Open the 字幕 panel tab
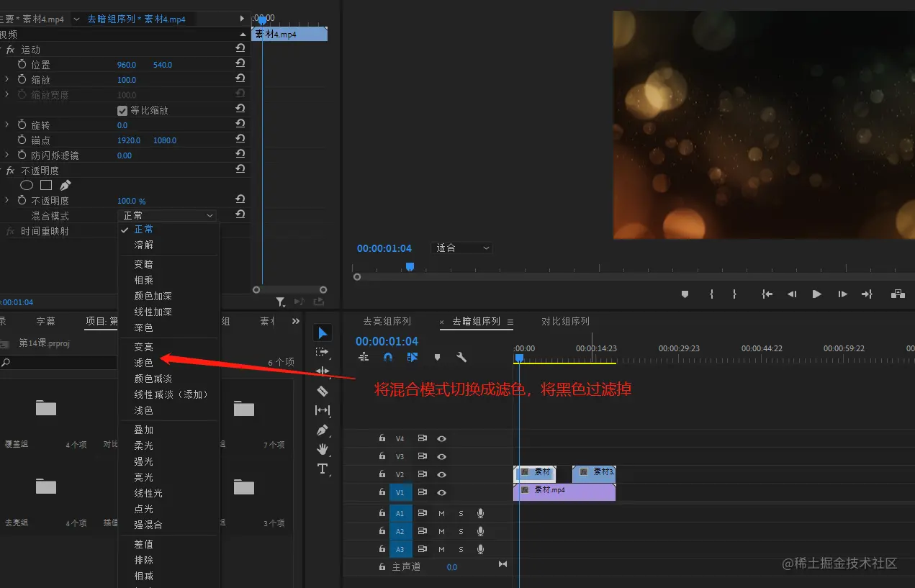This screenshot has width=915, height=588. 45,322
